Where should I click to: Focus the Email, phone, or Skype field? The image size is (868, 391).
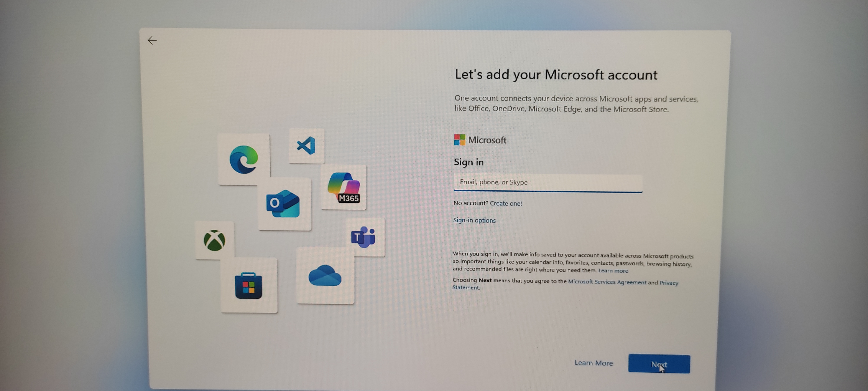547,182
